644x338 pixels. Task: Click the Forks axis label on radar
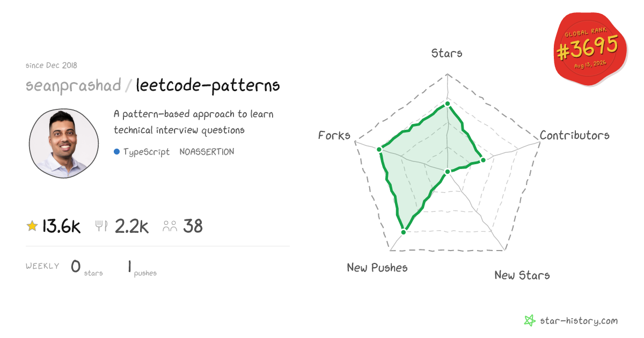tap(334, 135)
